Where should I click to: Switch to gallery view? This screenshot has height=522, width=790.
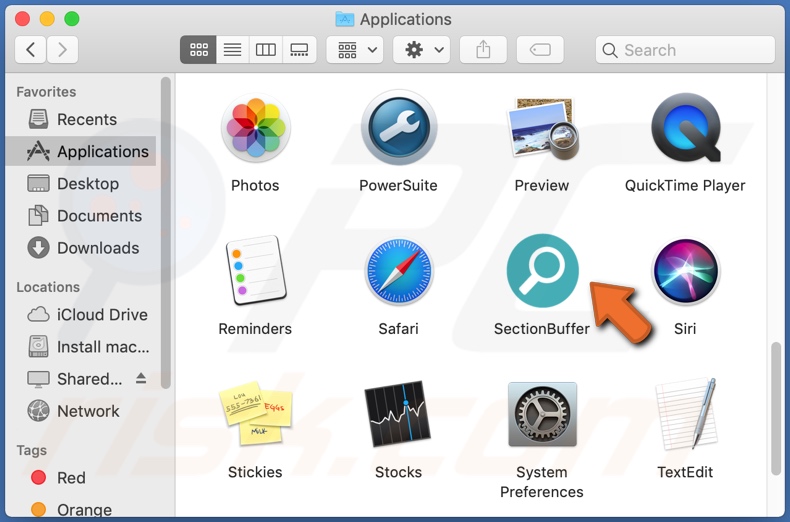(299, 49)
